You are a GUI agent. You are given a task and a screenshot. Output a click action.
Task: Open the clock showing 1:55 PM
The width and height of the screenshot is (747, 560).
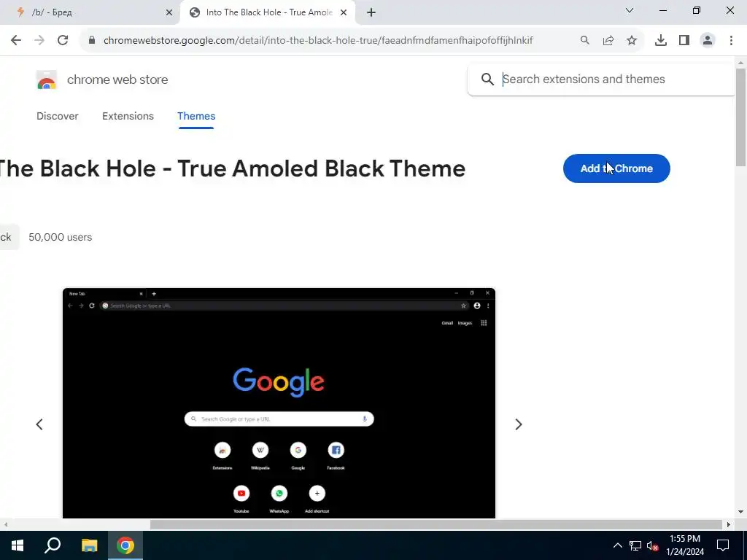[x=685, y=545]
